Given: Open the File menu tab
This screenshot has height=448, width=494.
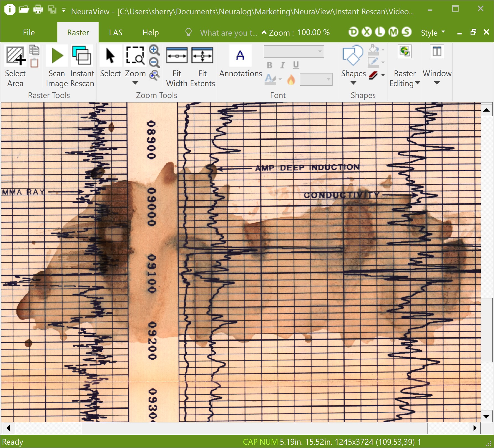Looking at the screenshot, I should (x=29, y=33).
